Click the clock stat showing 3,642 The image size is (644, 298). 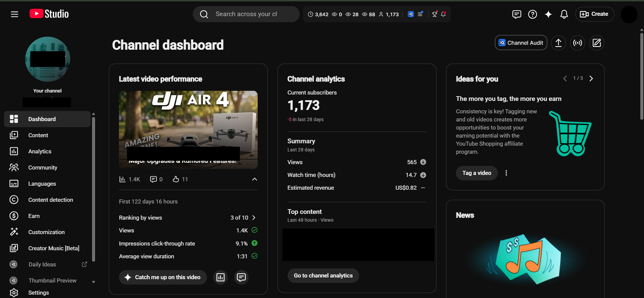click(x=318, y=14)
